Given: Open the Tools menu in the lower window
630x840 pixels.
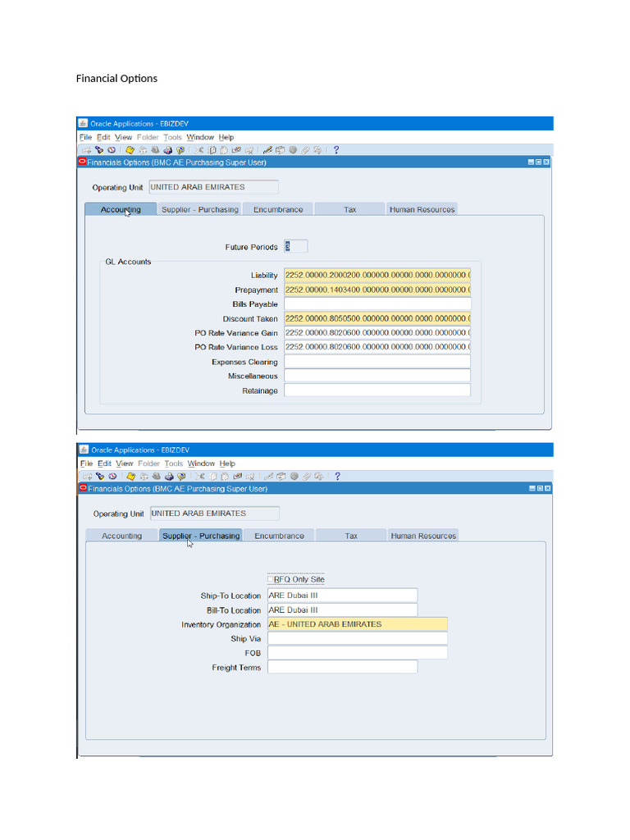Looking at the screenshot, I should tap(174, 463).
